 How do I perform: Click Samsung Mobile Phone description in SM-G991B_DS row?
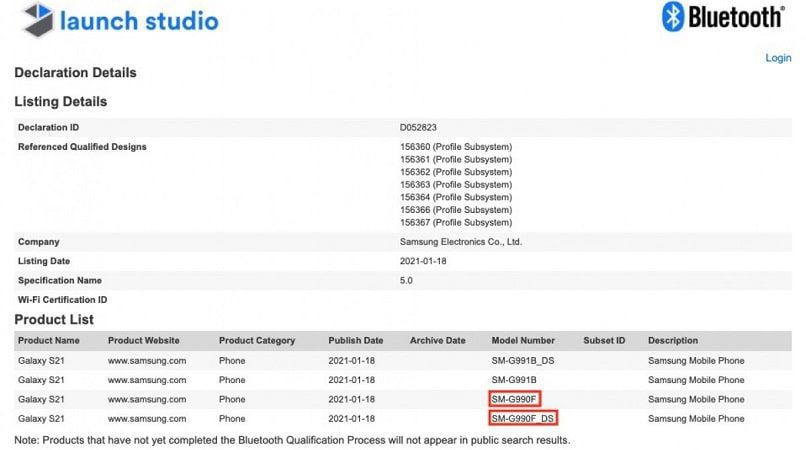pos(696,361)
